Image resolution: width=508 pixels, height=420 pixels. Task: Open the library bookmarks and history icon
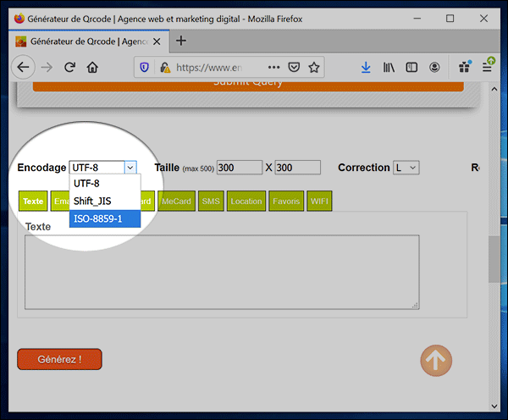[x=389, y=67]
